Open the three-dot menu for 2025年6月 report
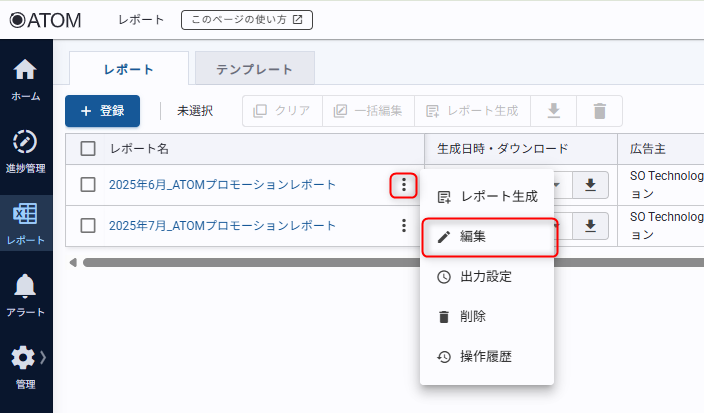 pos(403,185)
